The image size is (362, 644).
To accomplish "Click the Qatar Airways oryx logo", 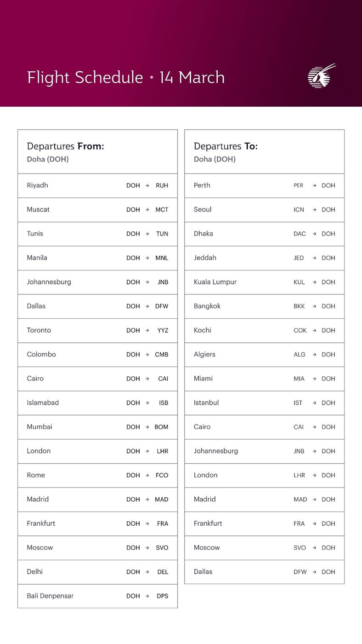I will [321, 76].
